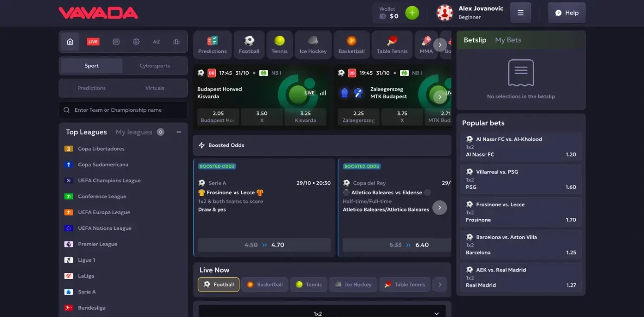Click the green plus deposit button

tap(412, 13)
